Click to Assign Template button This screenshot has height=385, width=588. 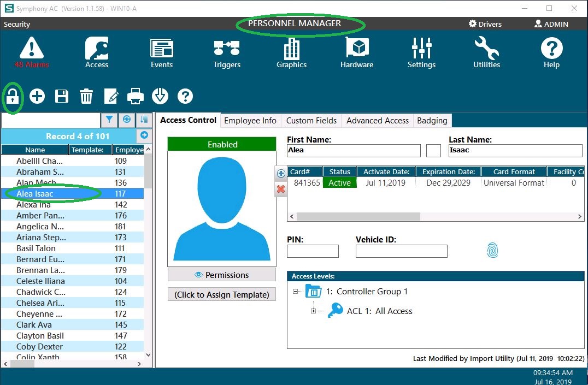222,294
